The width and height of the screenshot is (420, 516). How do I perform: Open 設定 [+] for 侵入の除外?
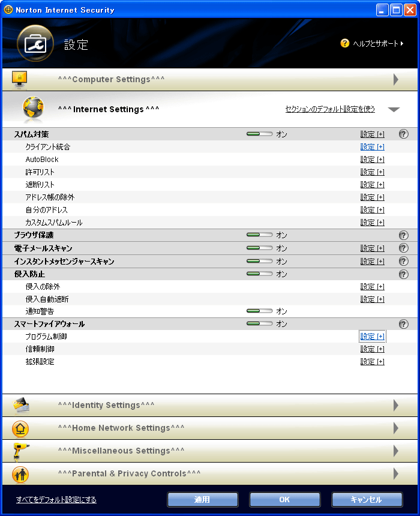pyautogui.click(x=372, y=287)
